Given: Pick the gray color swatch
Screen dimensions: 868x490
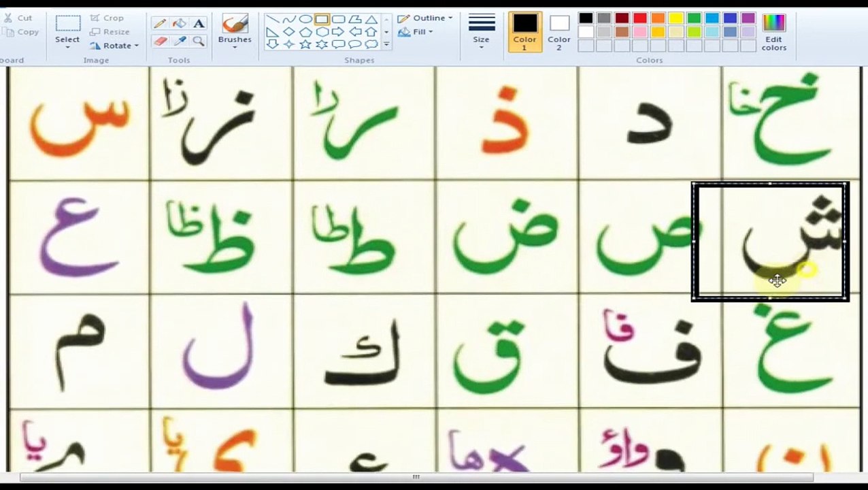Looking at the screenshot, I should [x=604, y=18].
